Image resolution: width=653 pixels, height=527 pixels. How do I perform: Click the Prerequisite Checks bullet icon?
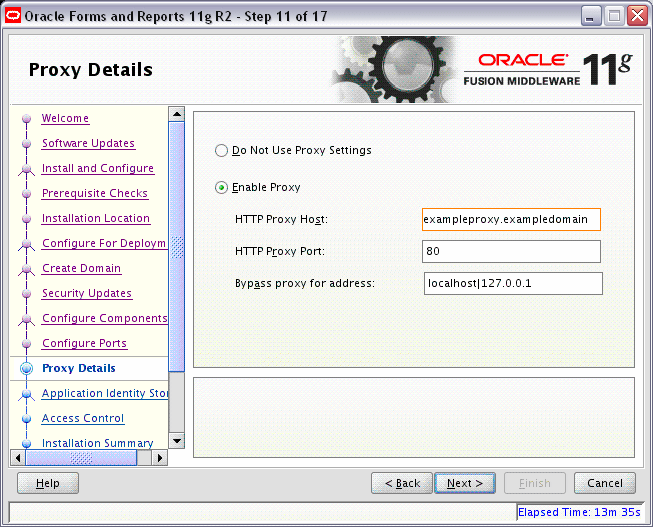click(x=27, y=194)
